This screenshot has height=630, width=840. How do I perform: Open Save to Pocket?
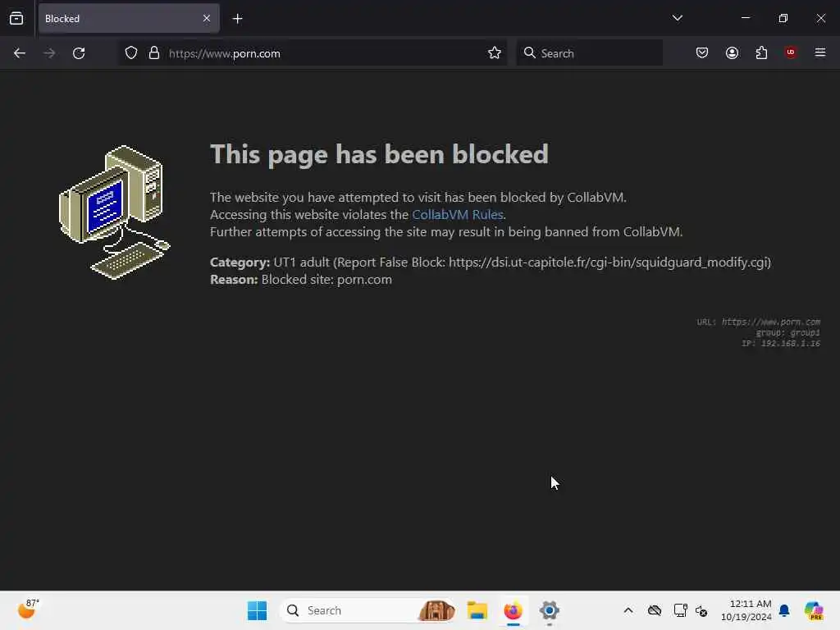[x=702, y=52]
